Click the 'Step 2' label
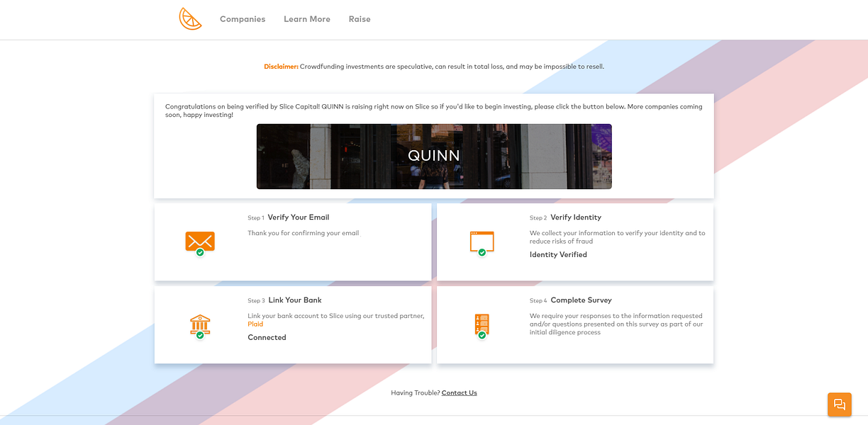Image resolution: width=868 pixels, height=425 pixels. [538, 218]
